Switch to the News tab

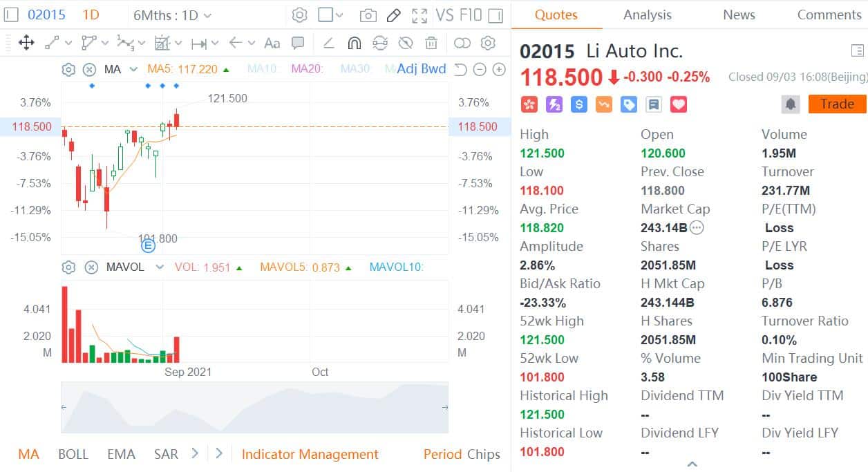(x=739, y=15)
